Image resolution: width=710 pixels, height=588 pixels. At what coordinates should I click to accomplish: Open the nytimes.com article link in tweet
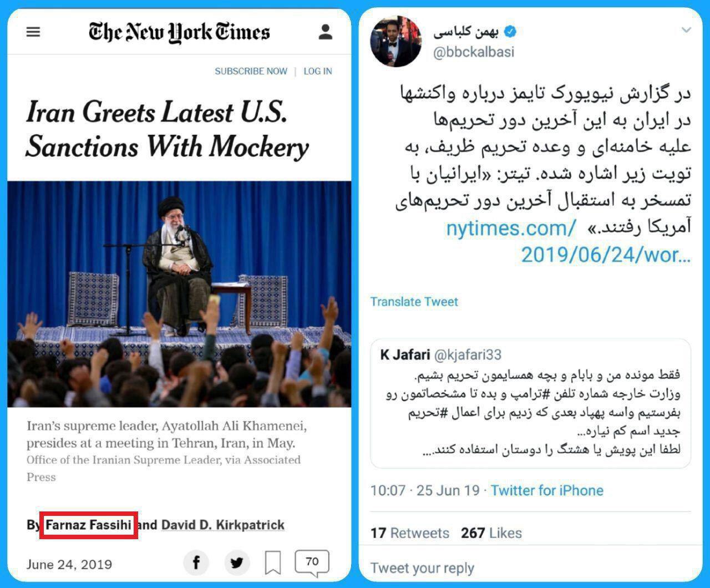pos(569,241)
